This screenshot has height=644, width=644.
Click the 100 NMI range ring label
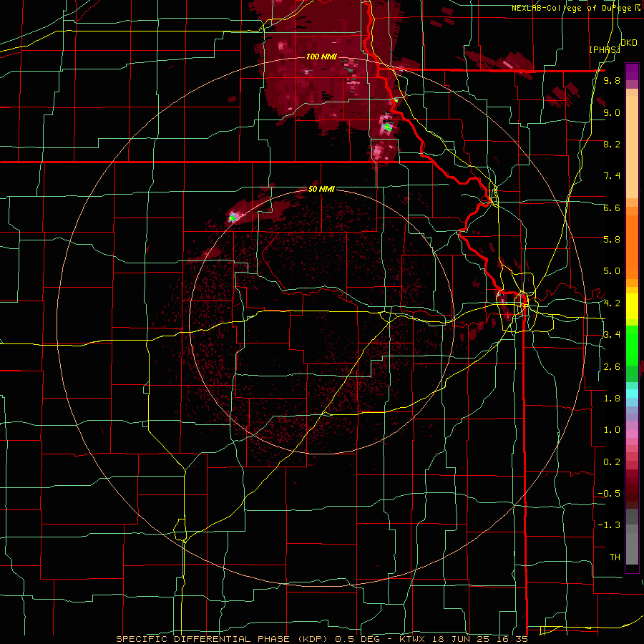click(x=321, y=57)
